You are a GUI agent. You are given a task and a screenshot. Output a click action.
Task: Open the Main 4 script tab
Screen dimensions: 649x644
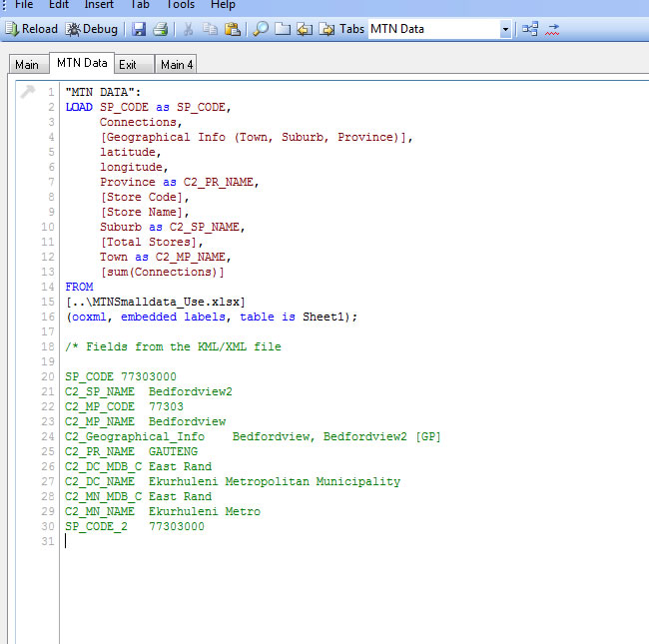click(x=177, y=65)
